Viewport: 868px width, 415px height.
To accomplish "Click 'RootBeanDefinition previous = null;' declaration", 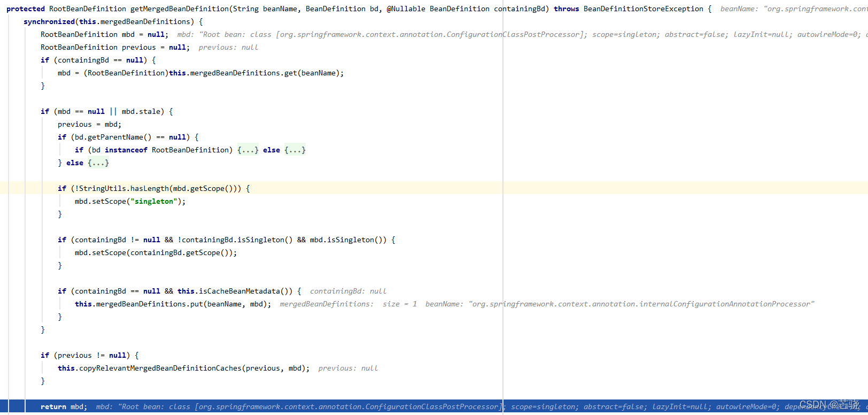I will [x=115, y=48].
